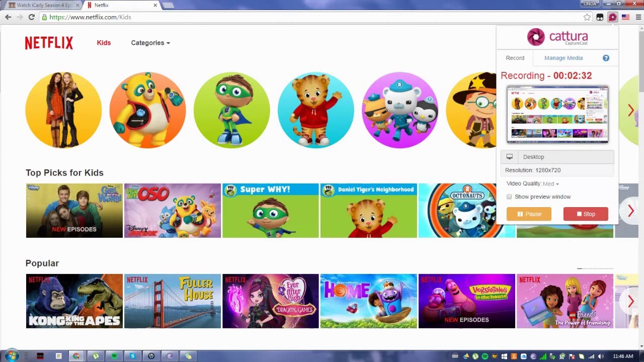Click the Kids navigation link
The image size is (644, 362).
[x=104, y=43]
